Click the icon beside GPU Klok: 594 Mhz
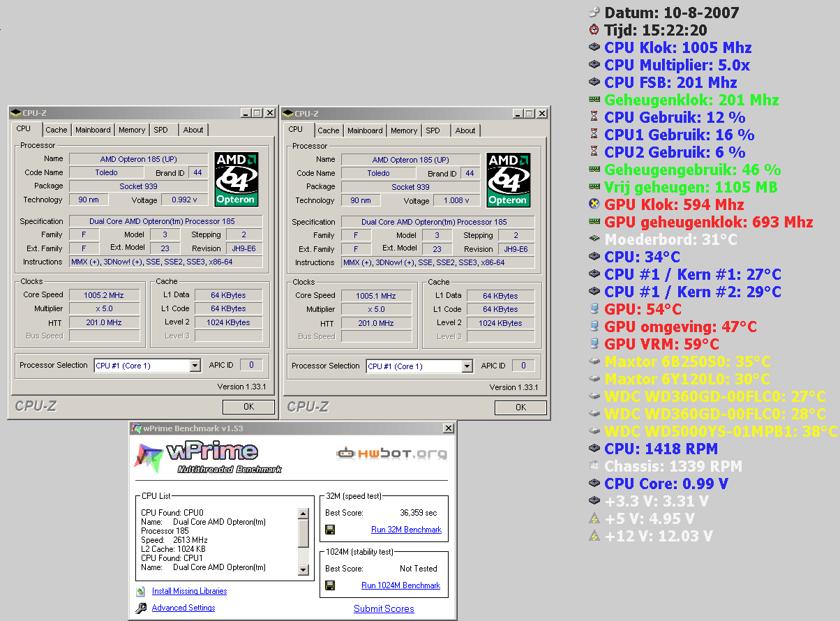The image size is (840, 621). click(594, 204)
